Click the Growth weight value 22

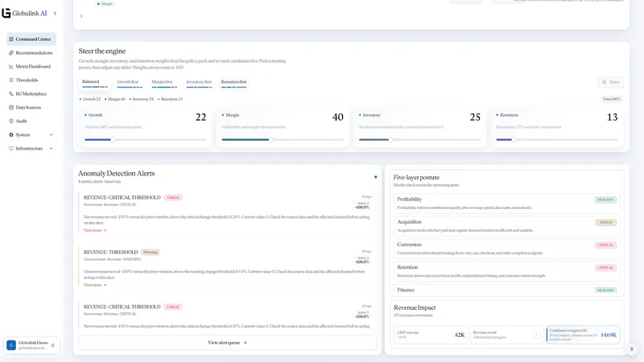(x=200, y=117)
